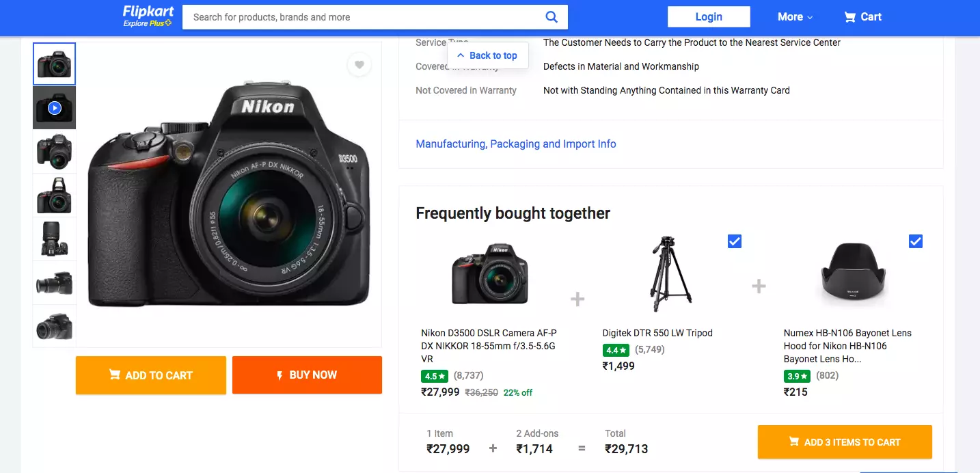Add camera to wishlist with heart icon
Screen dimensions: 980x473
(x=359, y=65)
